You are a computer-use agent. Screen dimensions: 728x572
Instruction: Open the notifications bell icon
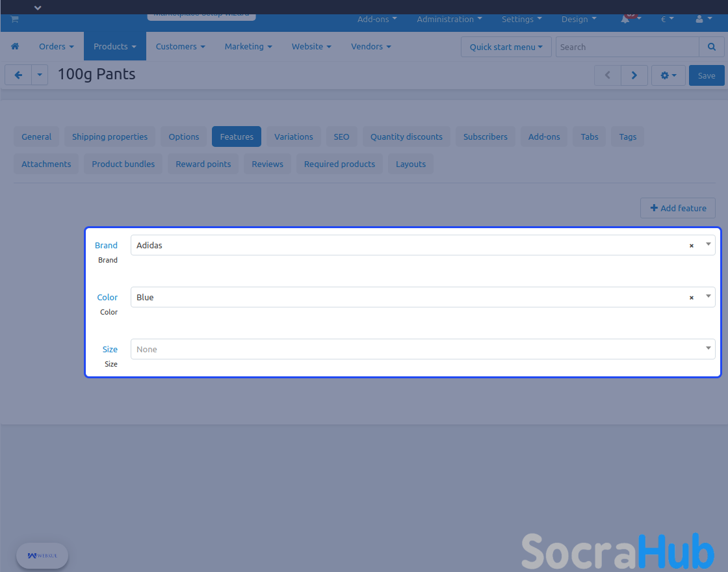coord(625,19)
